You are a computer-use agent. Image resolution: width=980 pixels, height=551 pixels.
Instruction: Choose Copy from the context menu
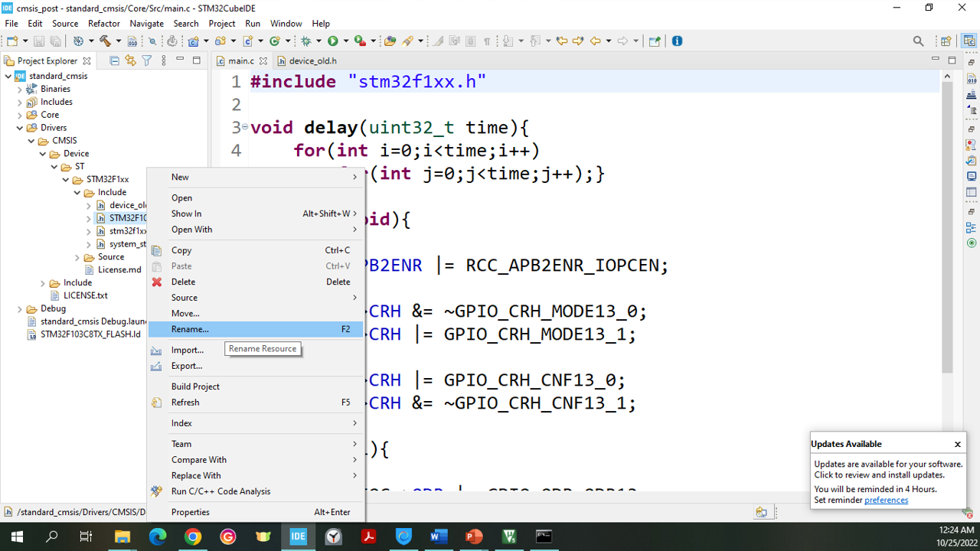256,250
